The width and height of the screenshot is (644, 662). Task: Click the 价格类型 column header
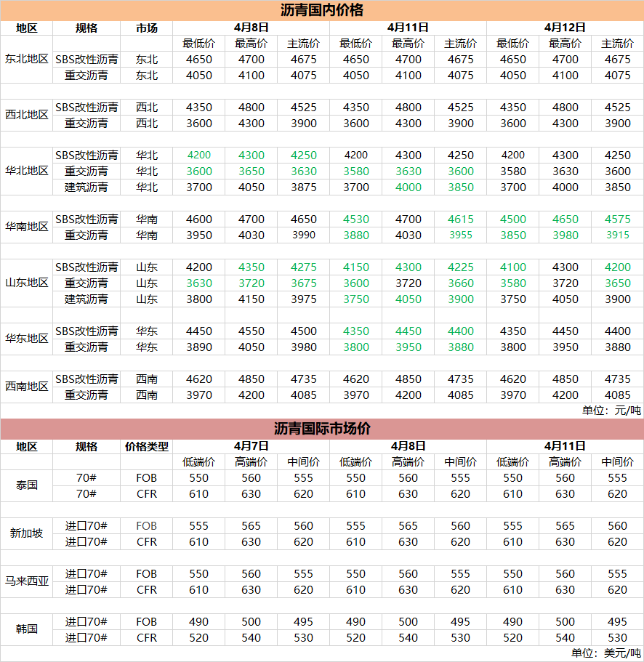coord(146,446)
